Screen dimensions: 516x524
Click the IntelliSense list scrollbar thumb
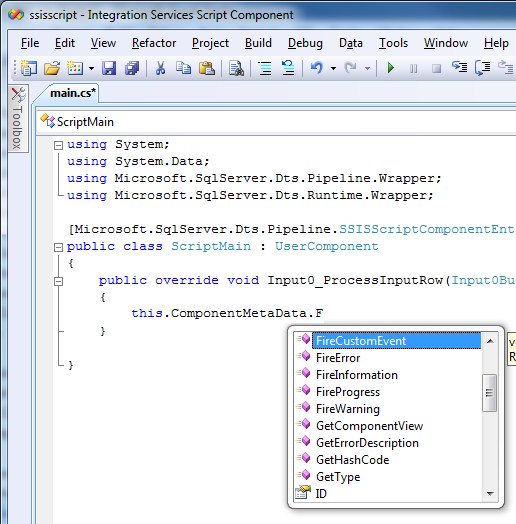pos(490,393)
